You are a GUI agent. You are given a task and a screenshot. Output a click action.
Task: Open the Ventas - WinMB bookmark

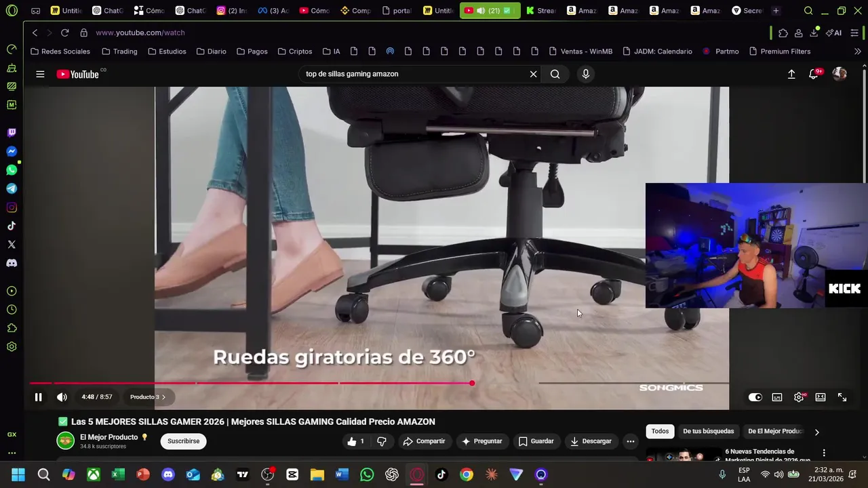click(580, 52)
